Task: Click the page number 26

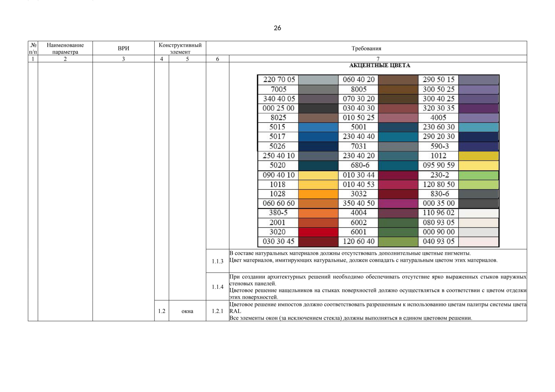Action: tap(277, 28)
